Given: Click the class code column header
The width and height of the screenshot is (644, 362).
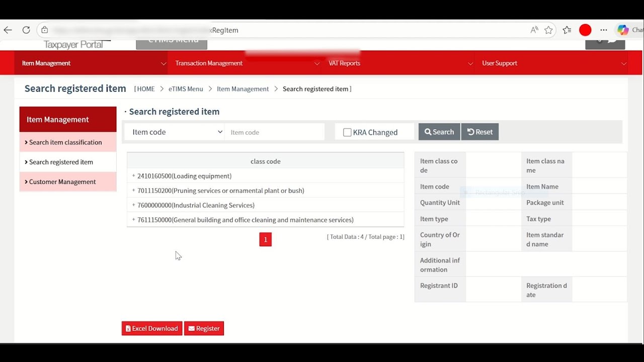Looking at the screenshot, I should point(266,161).
